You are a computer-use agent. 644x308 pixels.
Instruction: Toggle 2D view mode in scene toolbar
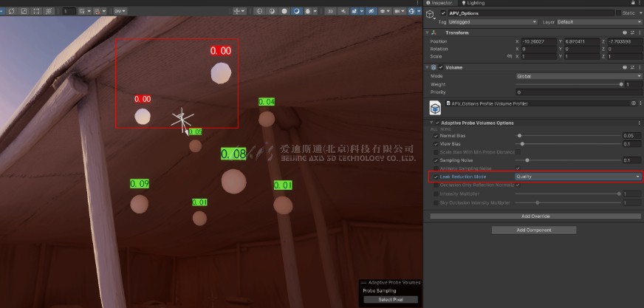[330, 11]
